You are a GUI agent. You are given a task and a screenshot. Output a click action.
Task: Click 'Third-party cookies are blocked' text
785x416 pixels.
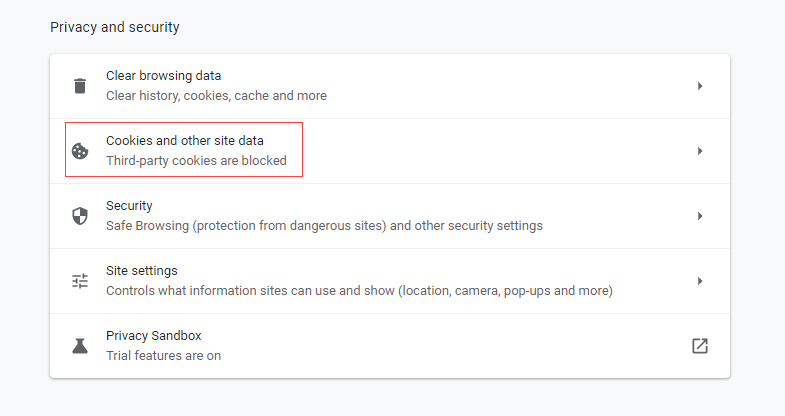click(196, 160)
